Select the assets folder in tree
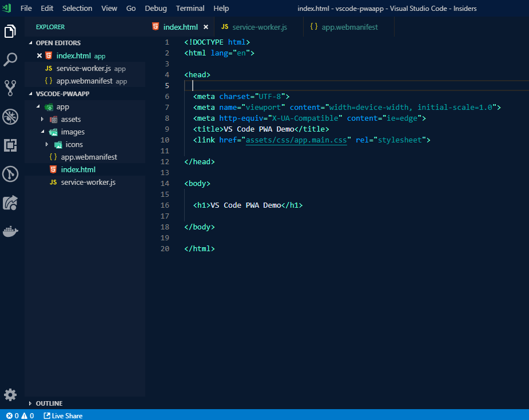The image size is (529, 420). point(85,119)
